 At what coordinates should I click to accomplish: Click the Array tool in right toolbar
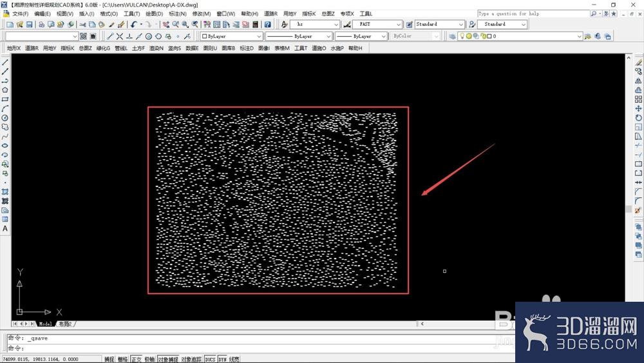click(638, 99)
